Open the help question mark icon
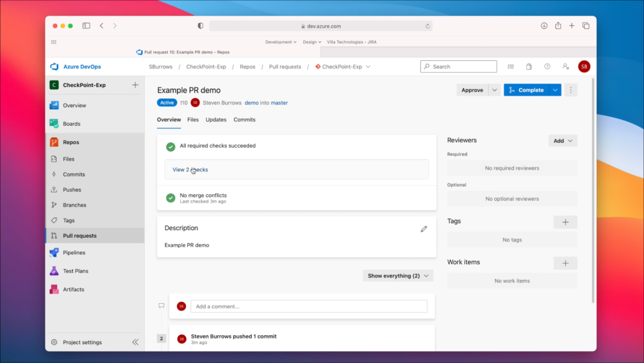This screenshot has height=363, width=644. point(547,67)
